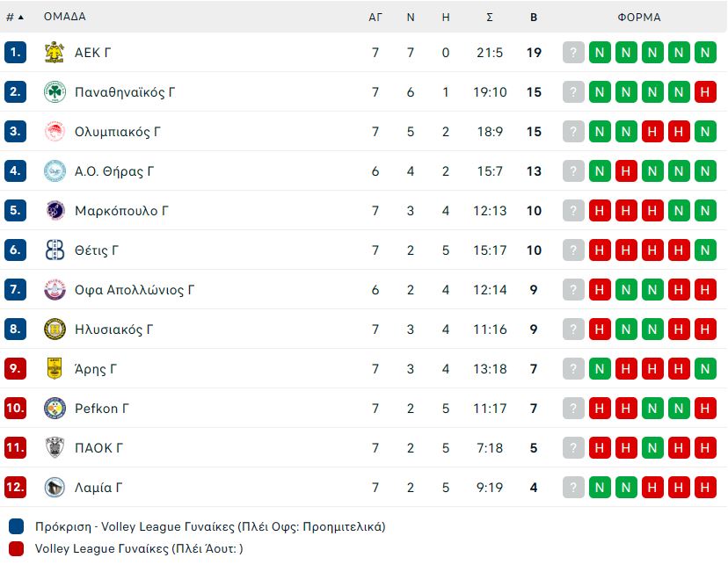Click the Α.Ο. Θήρας Γ logo
Screen dimensions: 728x565
pos(55,171)
